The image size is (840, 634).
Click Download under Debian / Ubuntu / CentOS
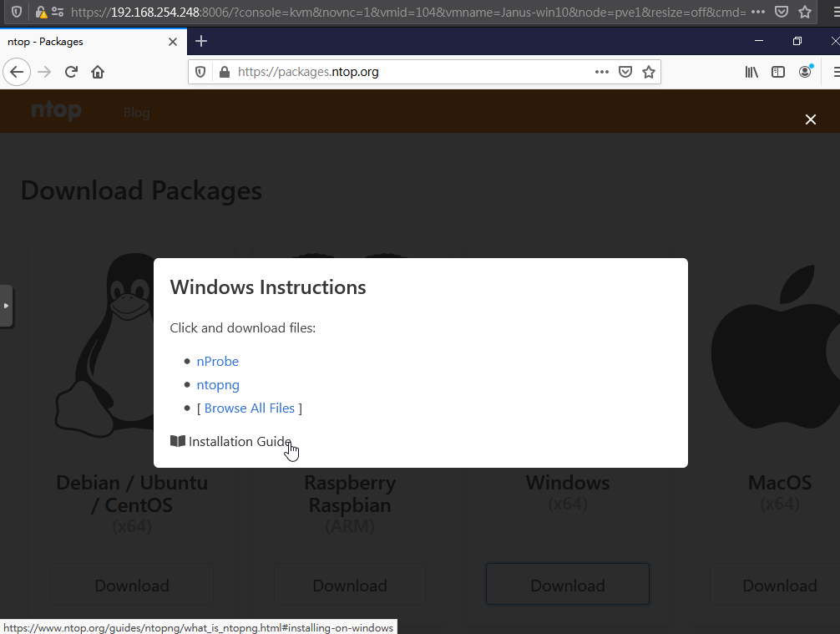pos(132,585)
